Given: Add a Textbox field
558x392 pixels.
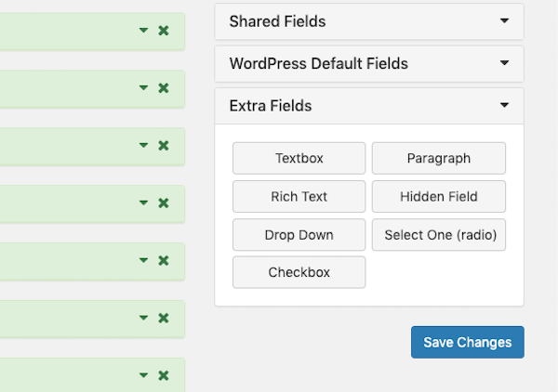Looking at the screenshot, I should pyautogui.click(x=299, y=158).
